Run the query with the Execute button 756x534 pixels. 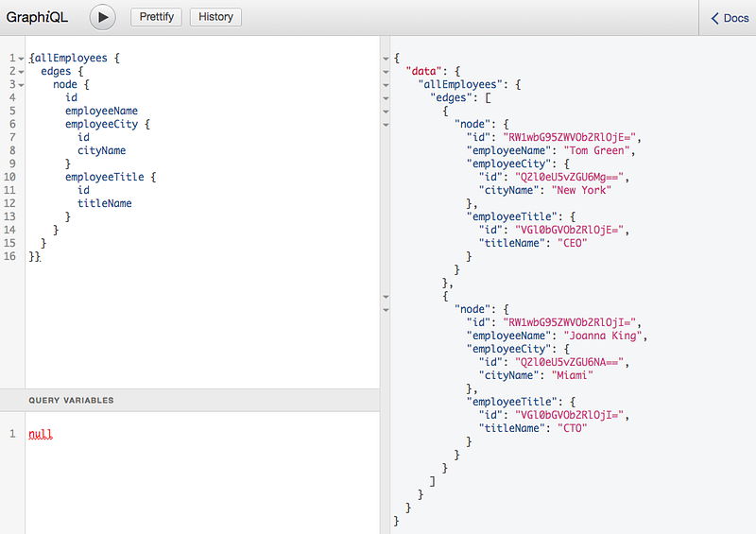pyautogui.click(x=103, y=17)
